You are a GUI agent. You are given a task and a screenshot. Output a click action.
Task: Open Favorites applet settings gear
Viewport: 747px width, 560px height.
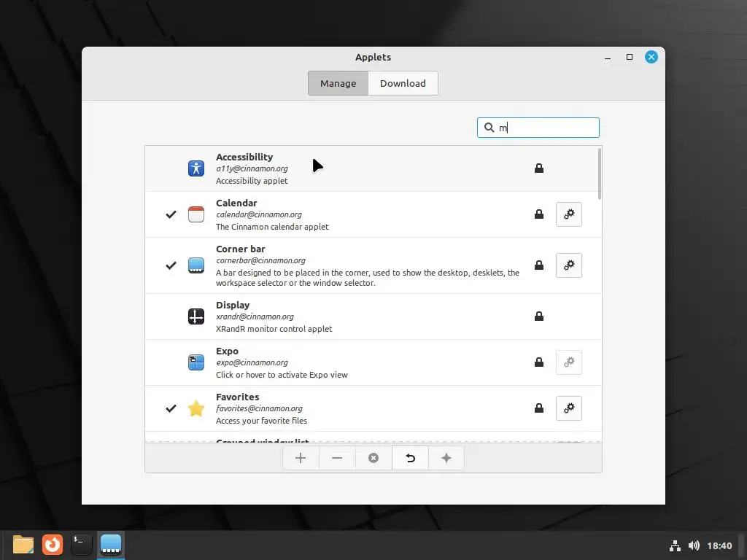point(569,408)
